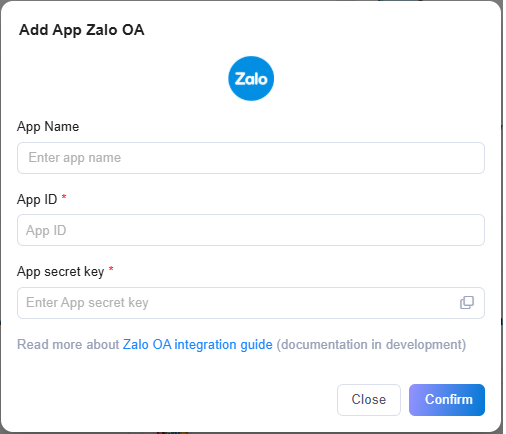
Task: Click the Add App Zalo OA title
Action: tap(82, 30)
